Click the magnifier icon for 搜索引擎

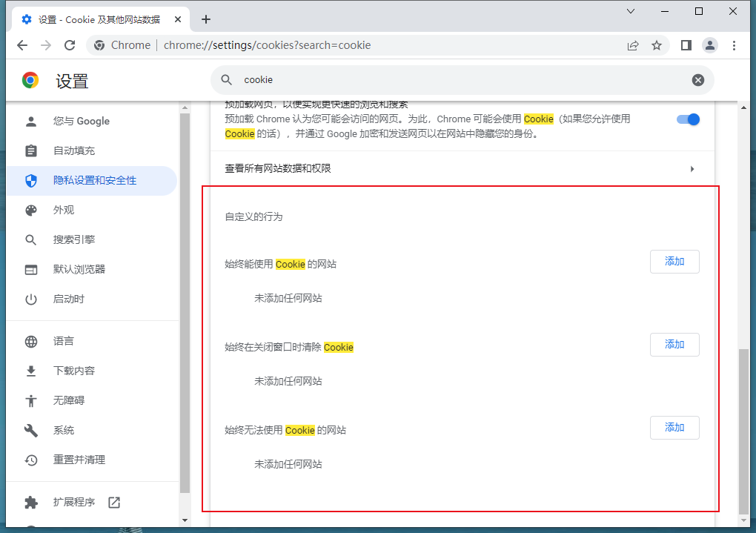[31, 239]
